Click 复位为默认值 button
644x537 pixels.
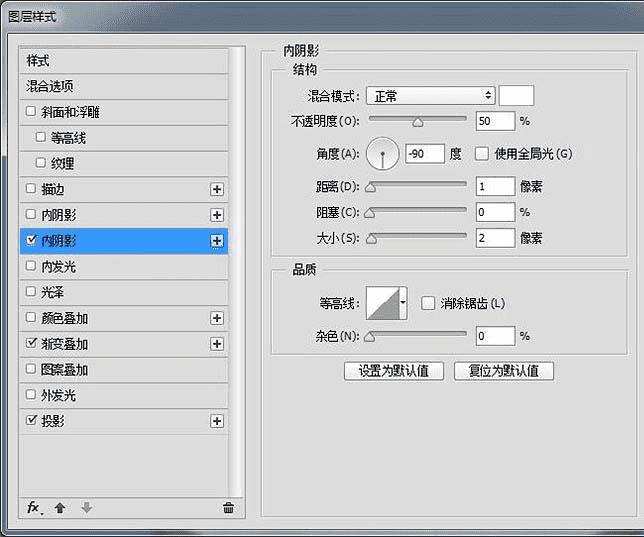pos(504,371)
